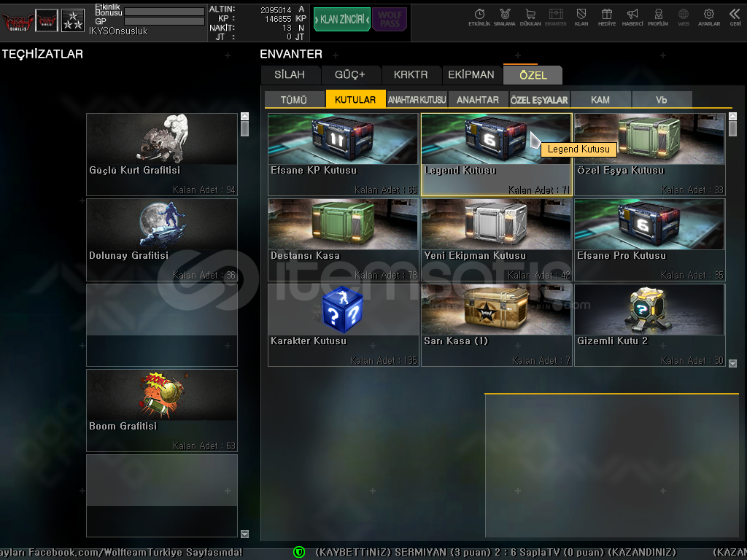
Task: Select the ÖZEL EŞYALAR sub-tab
Action: (539, 99)
